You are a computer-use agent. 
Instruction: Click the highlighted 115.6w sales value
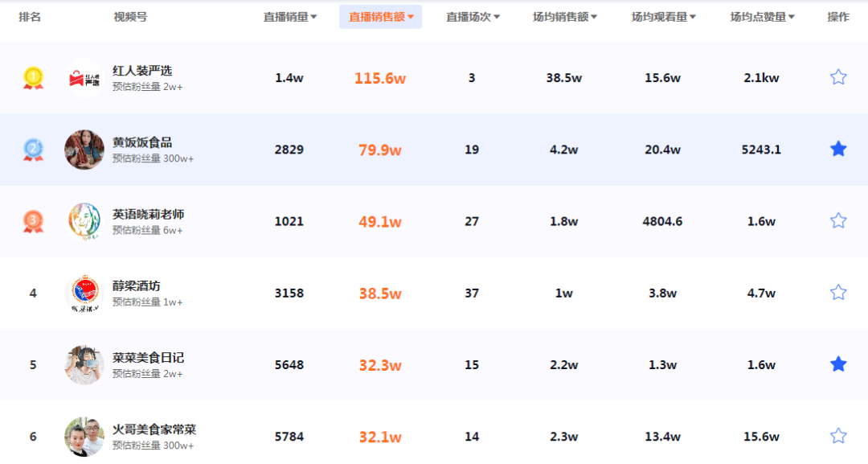click(x=379, y=77)
